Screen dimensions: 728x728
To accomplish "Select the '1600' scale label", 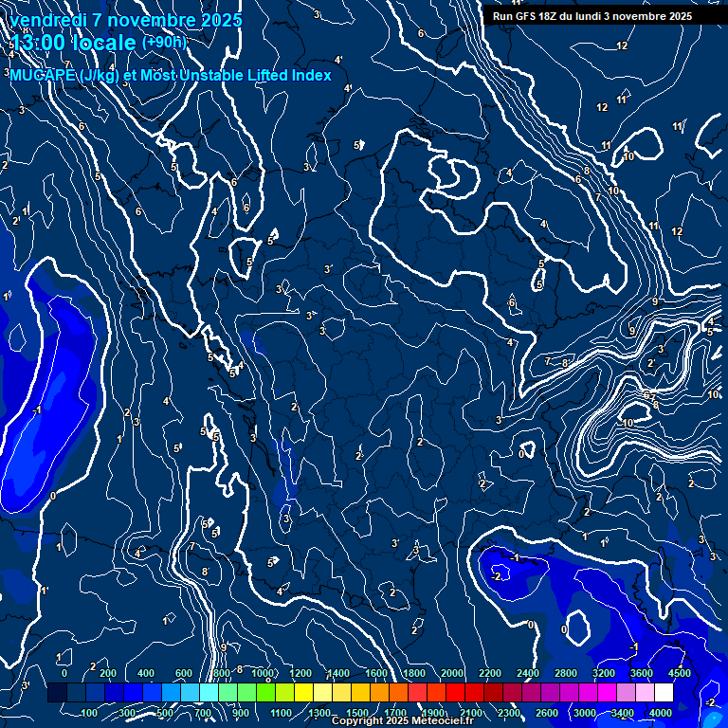I will [x=376, y=673].
